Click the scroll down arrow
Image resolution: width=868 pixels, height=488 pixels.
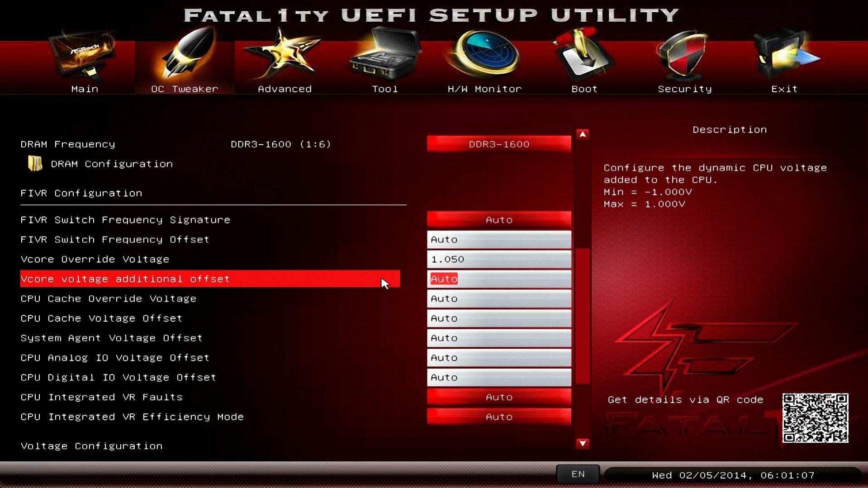583,443
